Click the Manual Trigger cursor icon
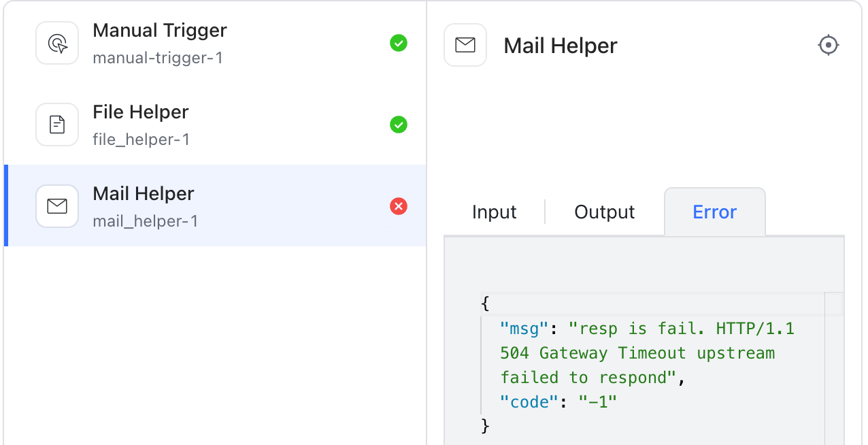The image size is (868, 445). click(57, 42)
